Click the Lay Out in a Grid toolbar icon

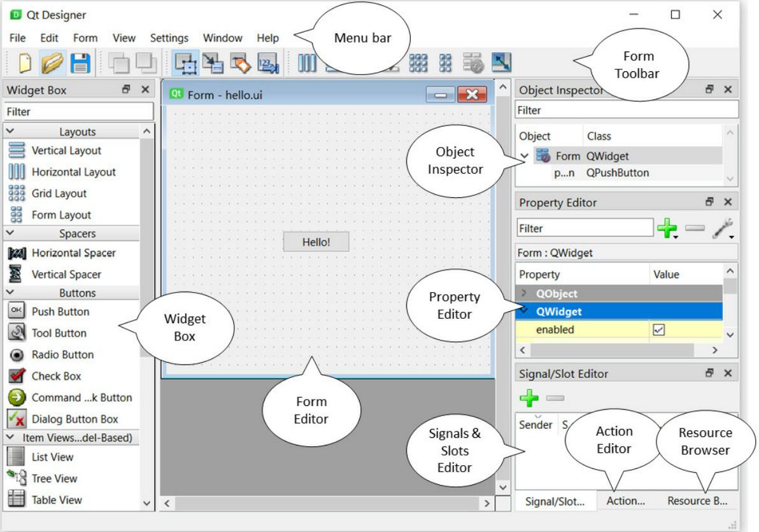(418, 64)
